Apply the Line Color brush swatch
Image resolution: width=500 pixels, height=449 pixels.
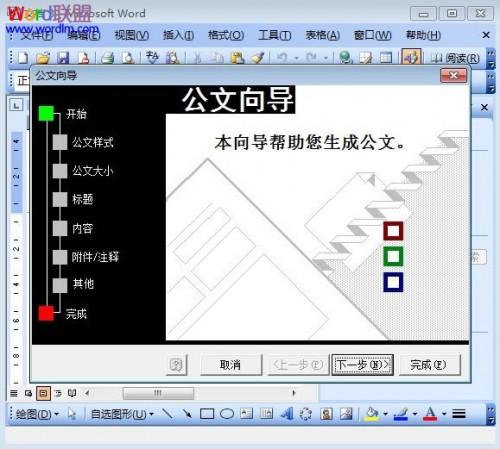coord(401,414)
